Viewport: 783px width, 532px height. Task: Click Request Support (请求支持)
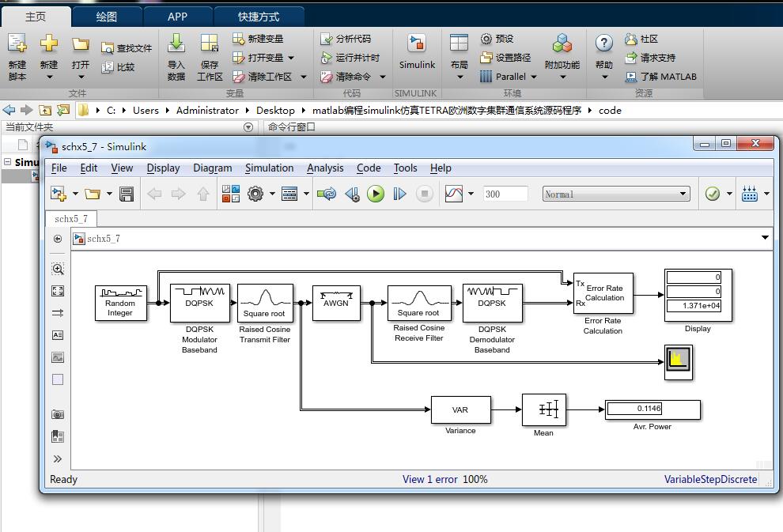651,58
